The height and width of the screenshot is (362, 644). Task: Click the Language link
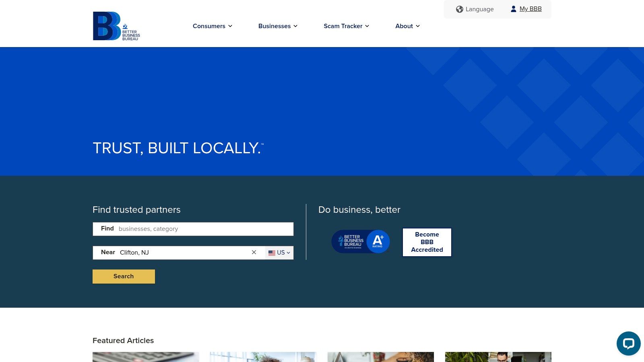479,9
